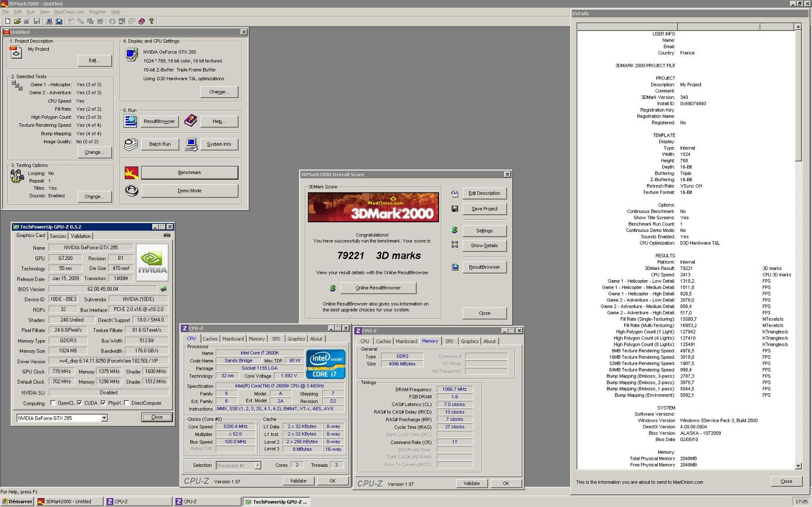
Task: Open the MadOnion.com menu
Action: point(69,12)
